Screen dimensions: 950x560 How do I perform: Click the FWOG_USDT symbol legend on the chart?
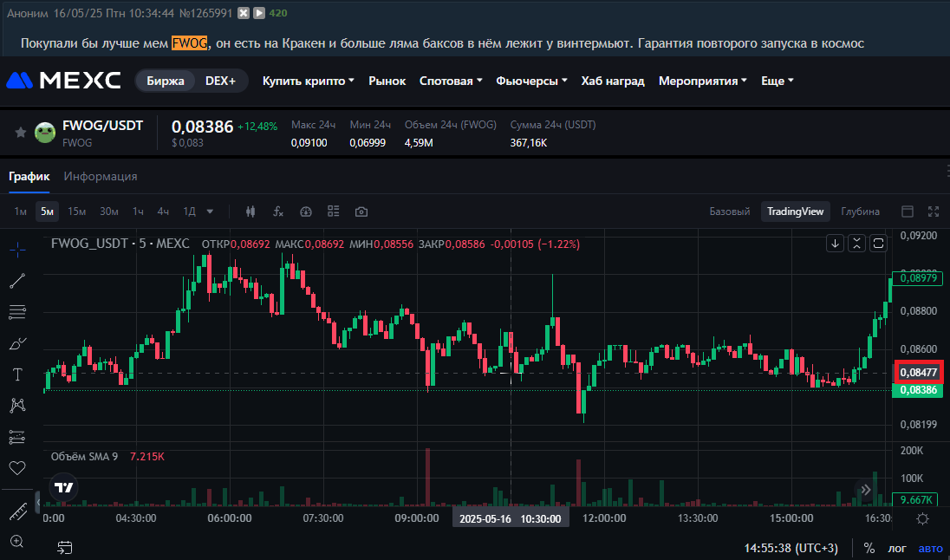(120, 244)
